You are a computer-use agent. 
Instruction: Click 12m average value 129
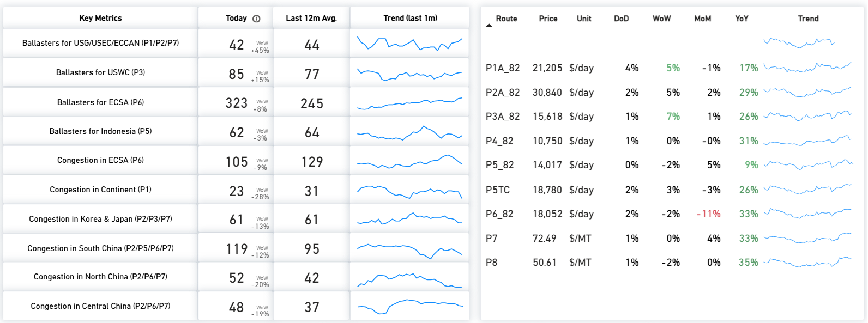pyautogui.click(x=312, y=162)
